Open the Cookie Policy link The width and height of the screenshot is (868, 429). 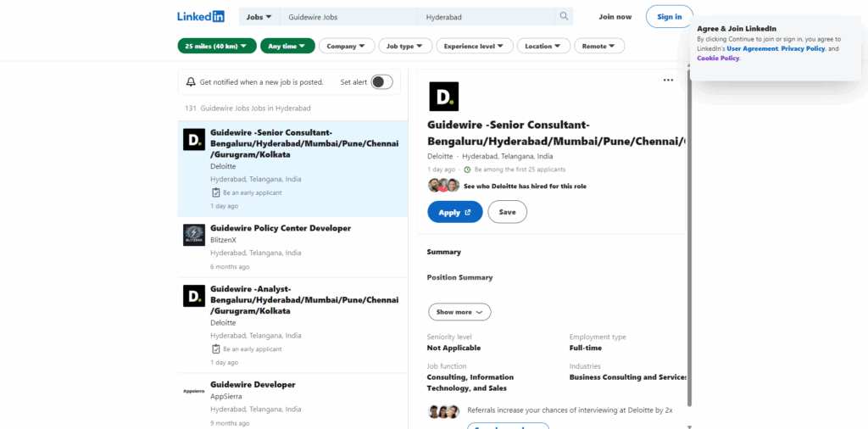(718, 58)
